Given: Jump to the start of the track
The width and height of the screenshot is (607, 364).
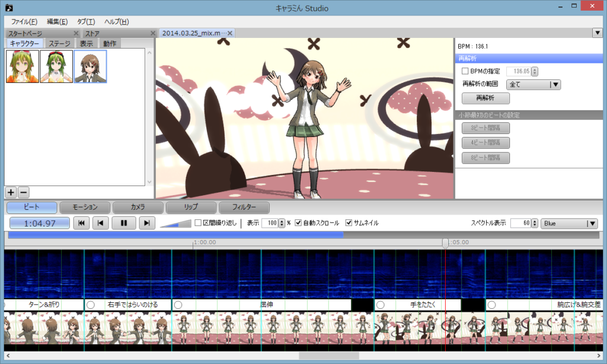Looking at the screenshot, I should [x=81, y=223].
